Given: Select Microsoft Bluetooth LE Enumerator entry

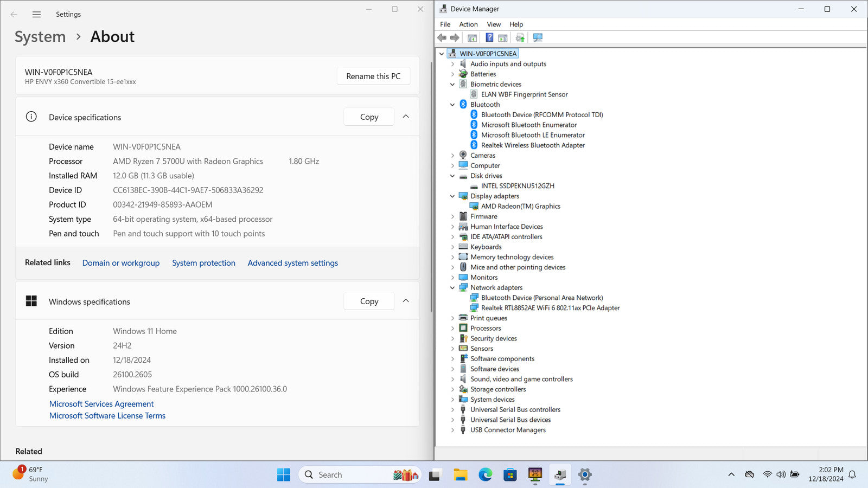Looking at the screenshot, I should click(533, 135).
